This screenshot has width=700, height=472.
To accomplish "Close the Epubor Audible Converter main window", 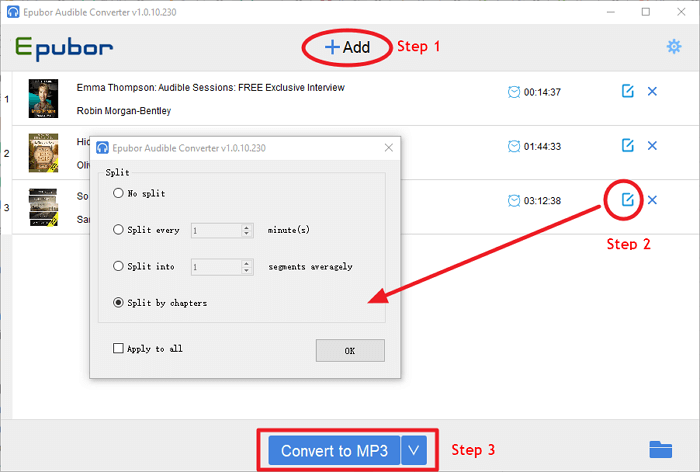I will pos(681,12).
